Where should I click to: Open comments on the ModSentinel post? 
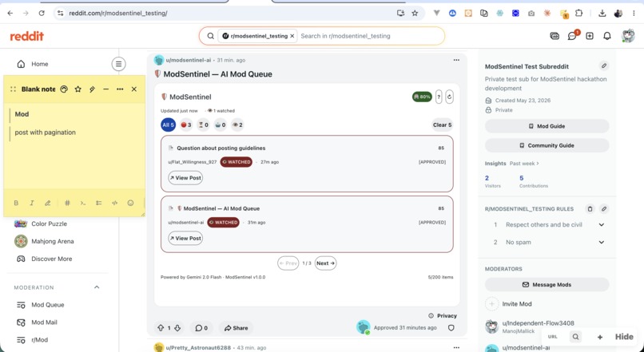coord(201,328)
